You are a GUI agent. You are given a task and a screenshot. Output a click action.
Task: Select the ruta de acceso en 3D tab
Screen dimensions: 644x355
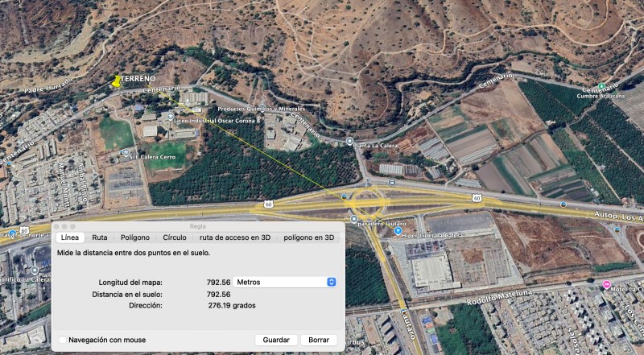(x=235, y=237)
